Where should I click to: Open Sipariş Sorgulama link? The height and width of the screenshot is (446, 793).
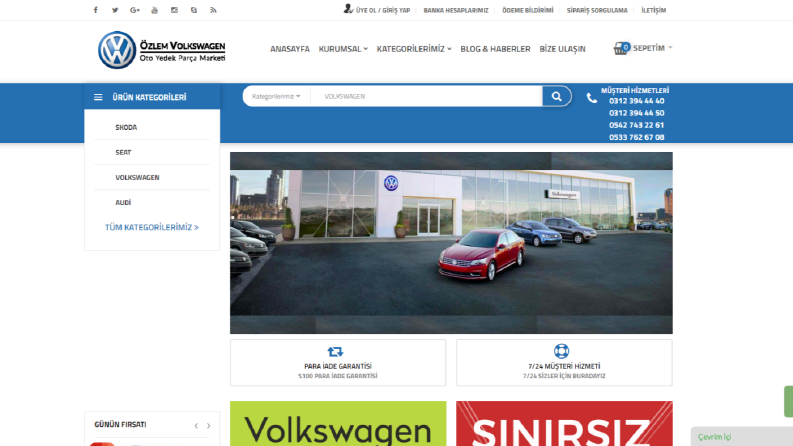(x=597, y=10)
